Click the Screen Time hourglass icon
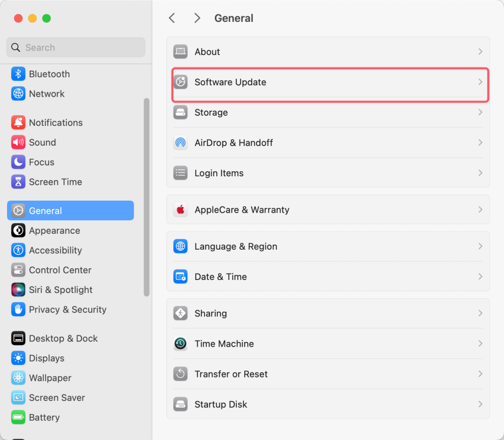The width and height of the screenshot is (504, 440). (18, 182)
